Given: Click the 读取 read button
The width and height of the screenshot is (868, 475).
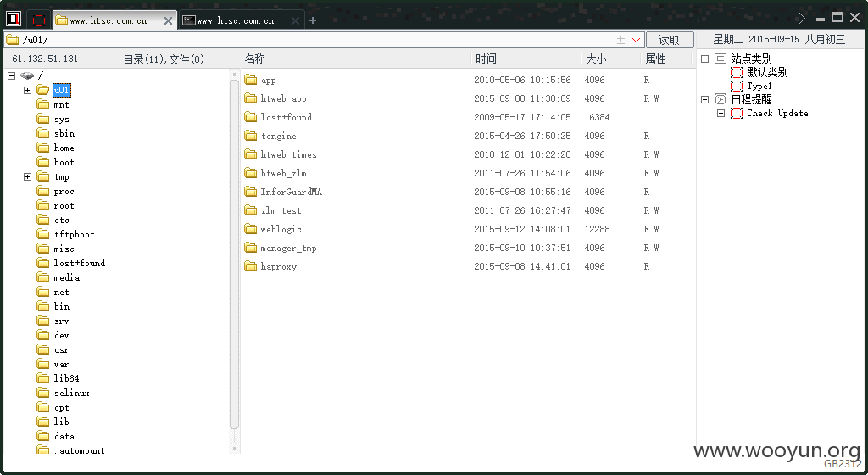Looking at the screenshot, I should point(670,40).
